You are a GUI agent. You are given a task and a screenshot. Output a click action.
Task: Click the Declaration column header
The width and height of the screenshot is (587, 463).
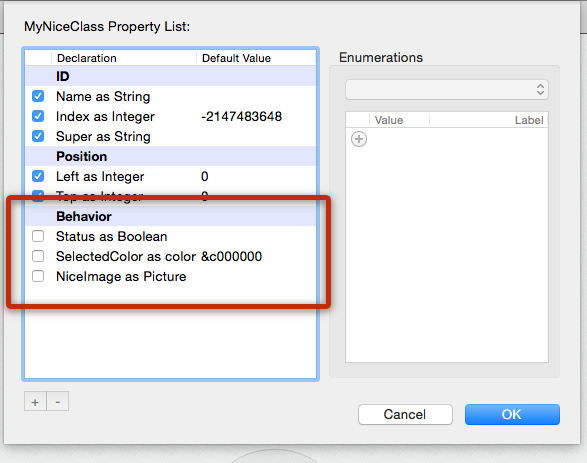124,58
